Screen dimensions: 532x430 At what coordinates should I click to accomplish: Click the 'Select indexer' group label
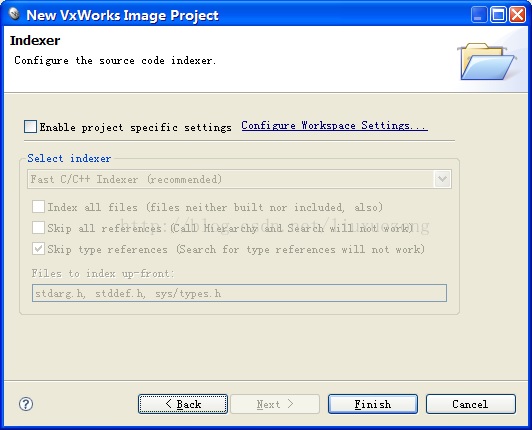(69, 158)
